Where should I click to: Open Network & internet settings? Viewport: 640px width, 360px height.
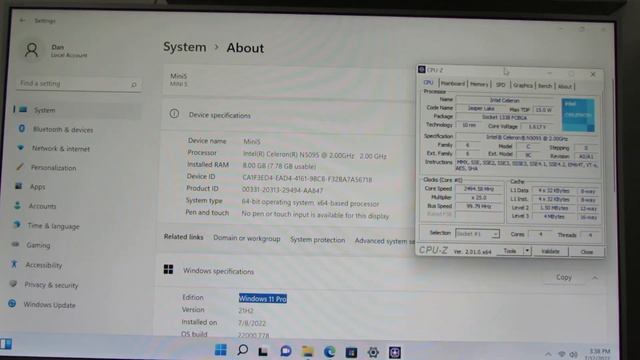pos(61,149)
